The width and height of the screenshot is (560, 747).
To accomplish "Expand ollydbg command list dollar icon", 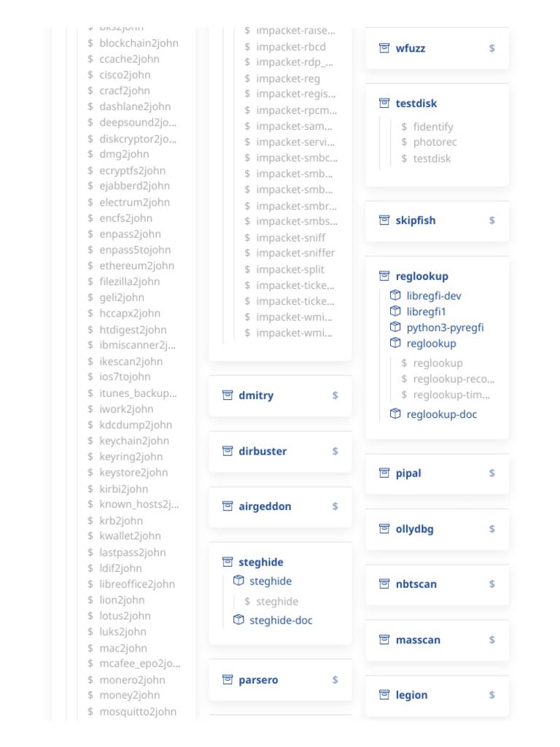I will pyautogui.click(x=492, y=529).
